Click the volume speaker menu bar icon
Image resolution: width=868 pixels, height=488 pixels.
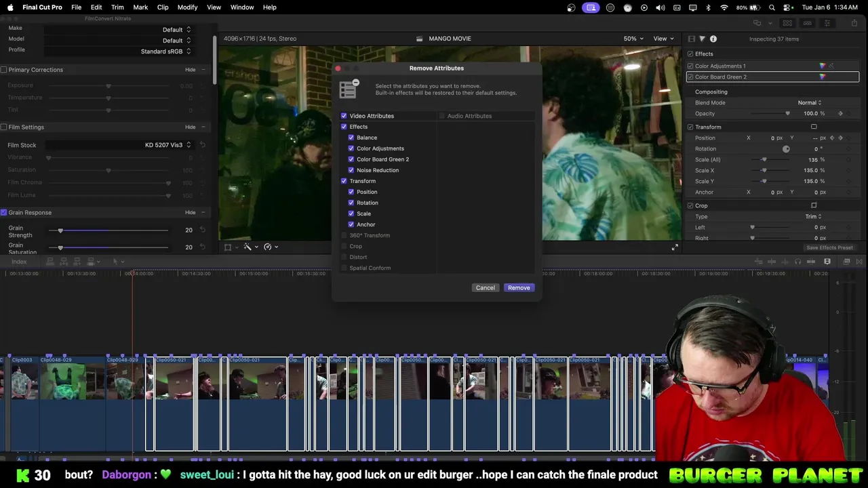click(x=660, y=7)
